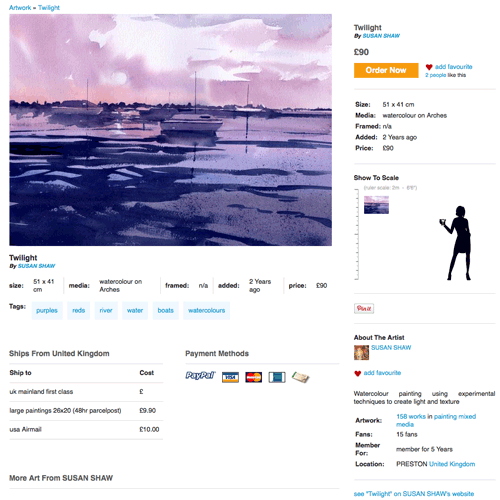Open see Twilight on artist's website link
The width and height of the screenshot is (500, 500).
pyautogui.click(x=414, y=494)
